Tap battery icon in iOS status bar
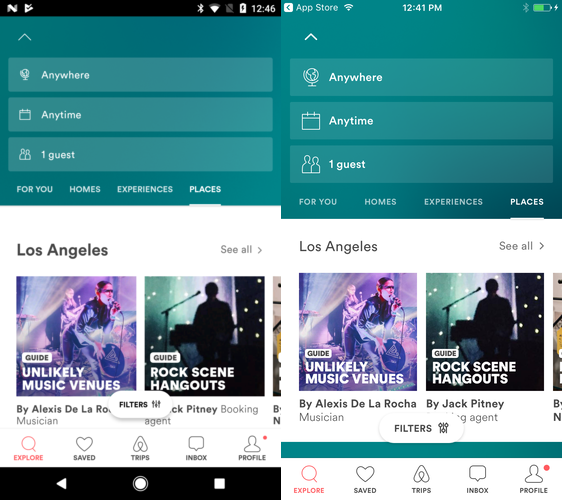 point(542,8)
